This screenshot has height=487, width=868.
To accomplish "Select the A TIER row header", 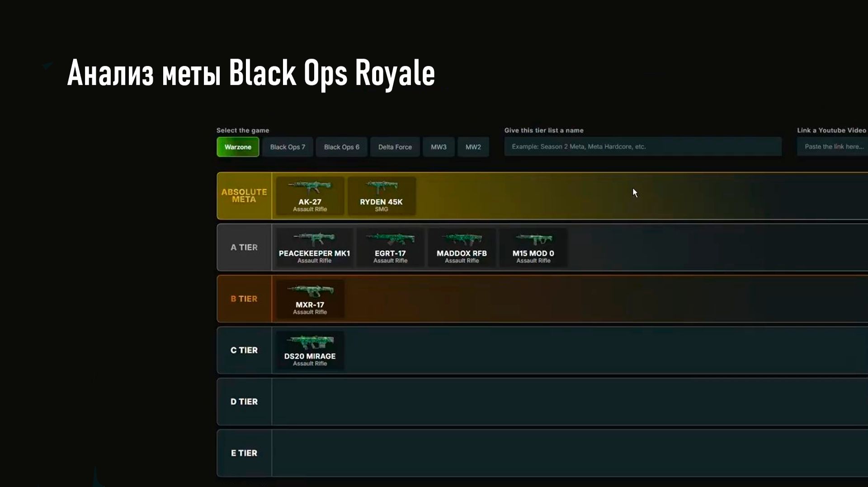I will coord(244,248).
